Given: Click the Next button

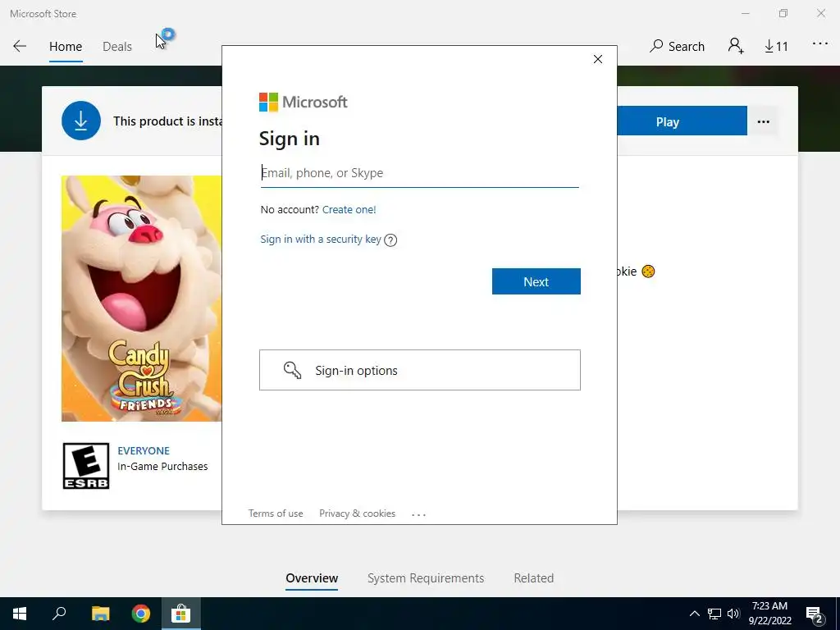Looking at the screenshot, I should click(536, 281).
